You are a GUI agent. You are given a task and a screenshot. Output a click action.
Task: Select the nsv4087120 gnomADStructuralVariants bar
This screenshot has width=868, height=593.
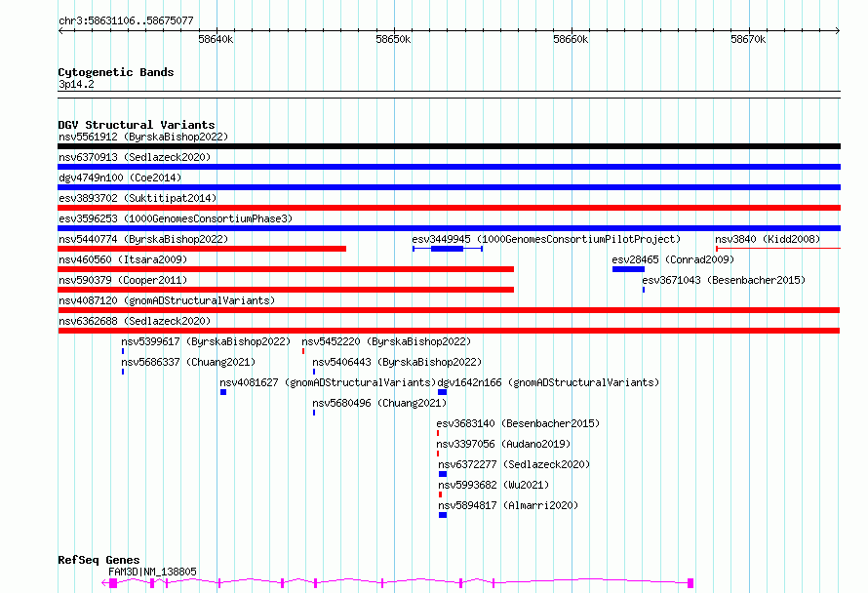449,310
